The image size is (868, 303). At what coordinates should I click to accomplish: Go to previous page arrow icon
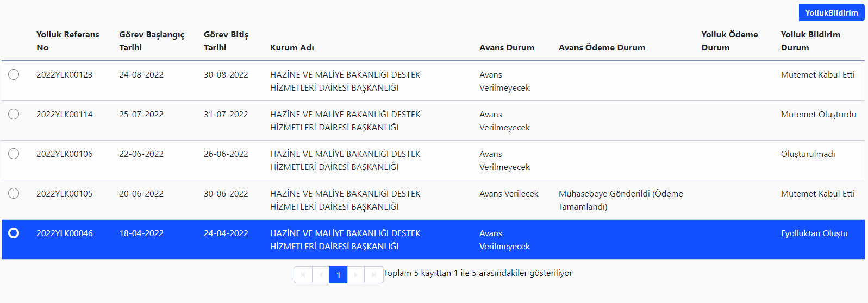point(321,275)
